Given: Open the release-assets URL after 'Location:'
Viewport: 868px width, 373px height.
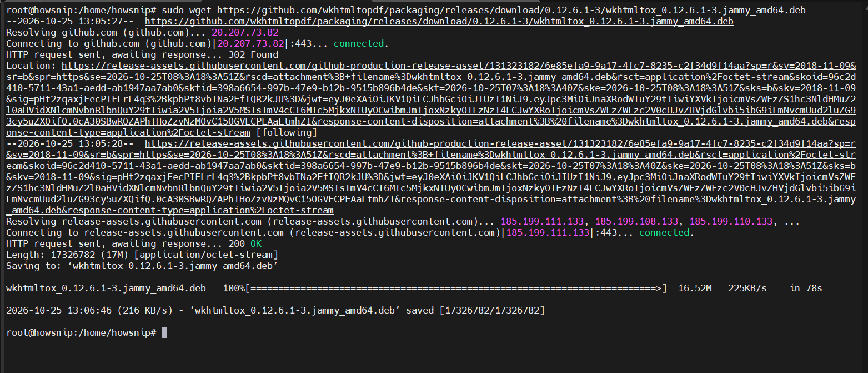Looking at the screenshot, I should click(431, 99).
